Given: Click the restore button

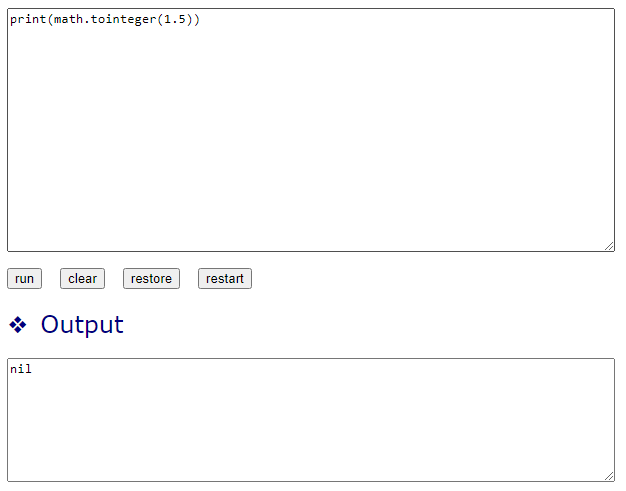Looking at the screenshot, I should click(x=151, y=279).
